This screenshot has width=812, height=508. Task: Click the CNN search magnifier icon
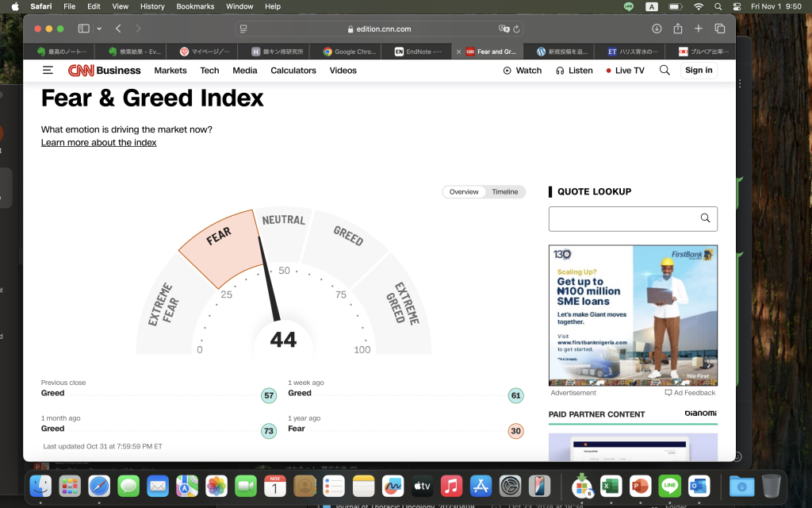pos(665,70)
